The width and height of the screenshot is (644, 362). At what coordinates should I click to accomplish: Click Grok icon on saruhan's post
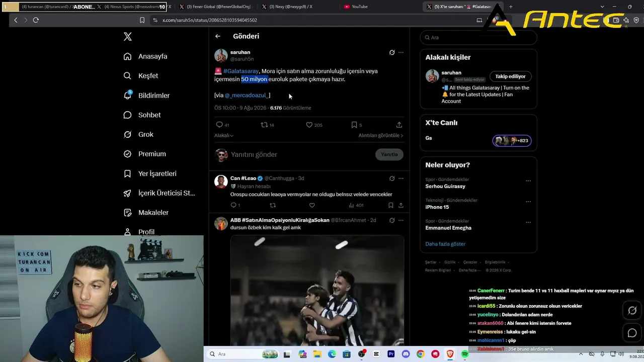[392, 52]
